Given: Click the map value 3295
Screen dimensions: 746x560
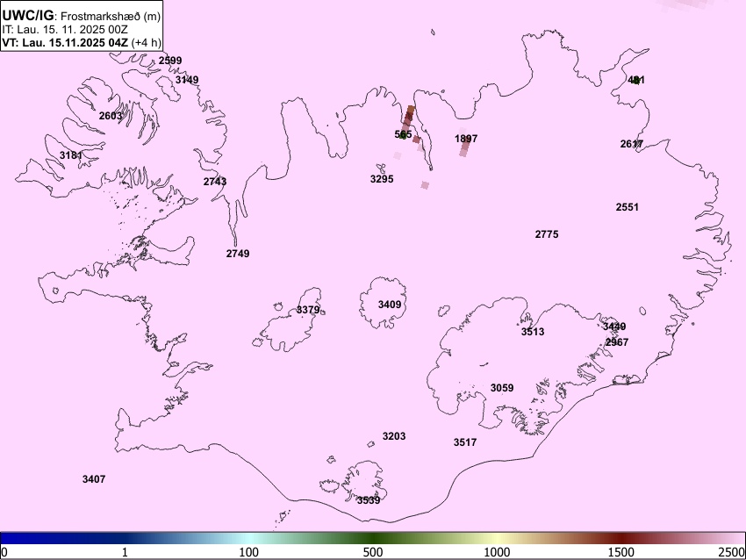Looking at the screenshot, I should [x=382, y=179].
